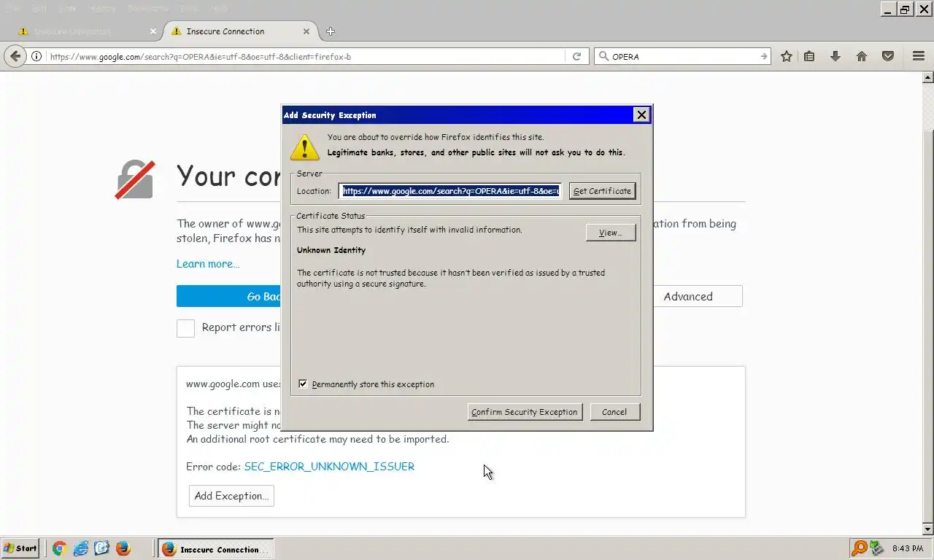Click the Add Exception… button
This screenshot has width=934, height=560.
231,496
